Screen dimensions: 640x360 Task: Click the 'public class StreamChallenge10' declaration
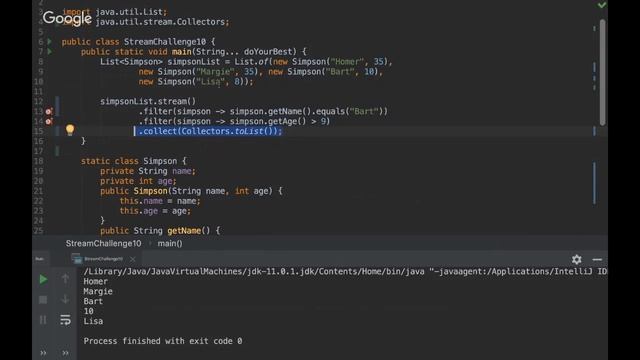tap(138, 42)
